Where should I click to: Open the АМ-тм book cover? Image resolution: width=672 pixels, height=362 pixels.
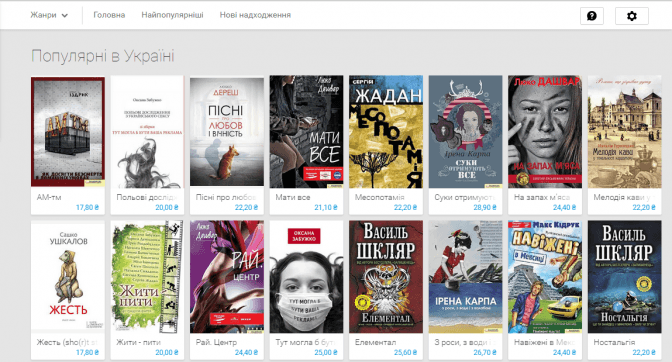pyautogui.click(x=68, y=132)
